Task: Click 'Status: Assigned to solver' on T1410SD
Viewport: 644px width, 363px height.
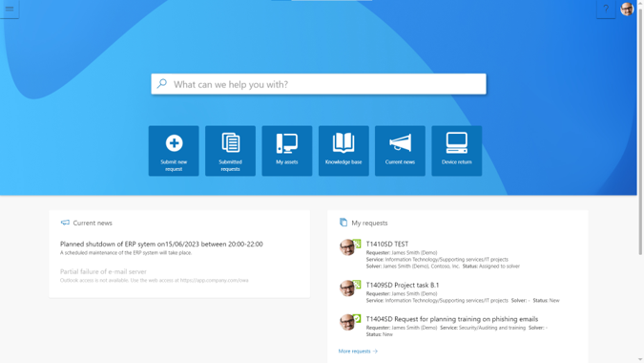Action: pyautogui.click(x=490, y=267)
